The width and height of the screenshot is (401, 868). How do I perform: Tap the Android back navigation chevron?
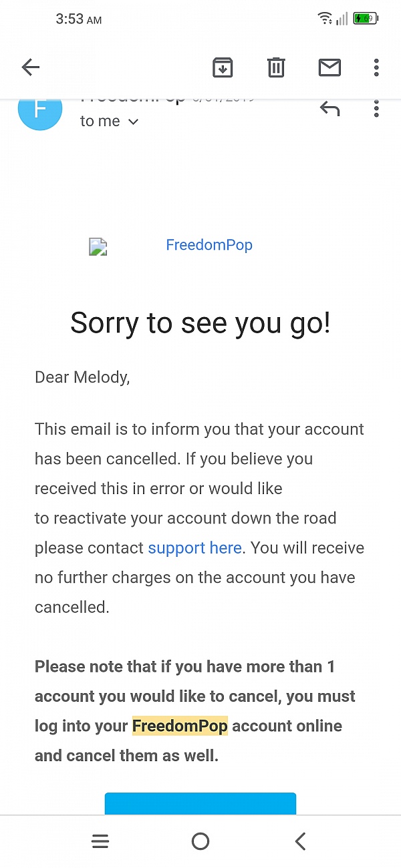(x=301, y=842)
